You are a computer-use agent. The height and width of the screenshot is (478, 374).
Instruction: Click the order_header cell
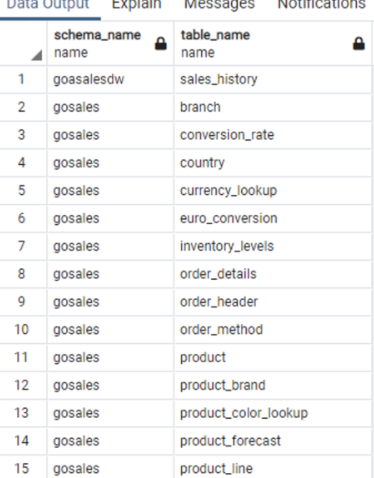pyautogui.click(x=273, y=302)
